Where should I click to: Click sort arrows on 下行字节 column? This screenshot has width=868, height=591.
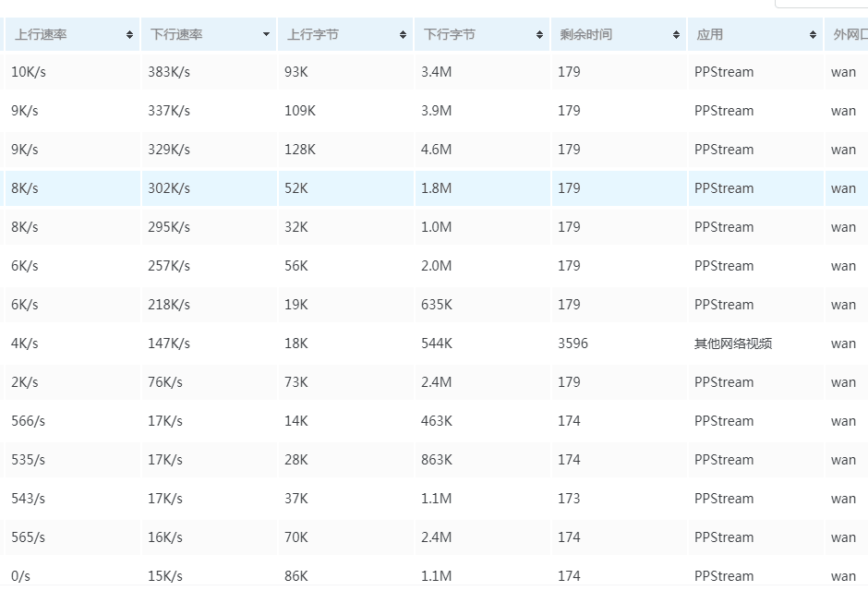click(x=539, y=35)
